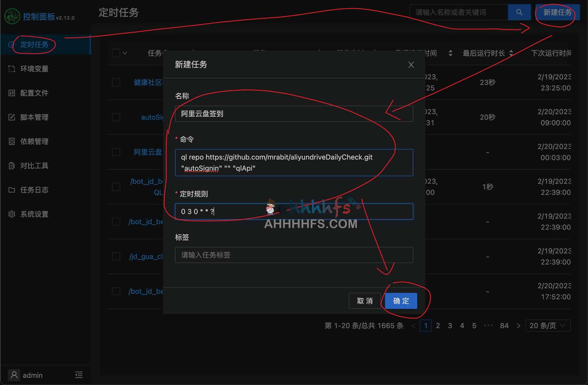Click the admin user avatar icon
588x385 pixels.
point(14,375)
